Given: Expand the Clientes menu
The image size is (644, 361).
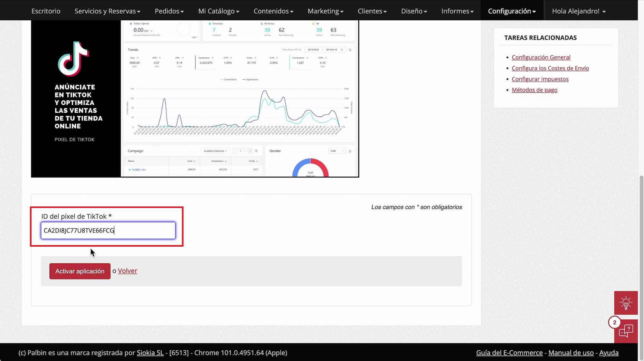Looking at the screenshot, I should [x=372, y=11].
